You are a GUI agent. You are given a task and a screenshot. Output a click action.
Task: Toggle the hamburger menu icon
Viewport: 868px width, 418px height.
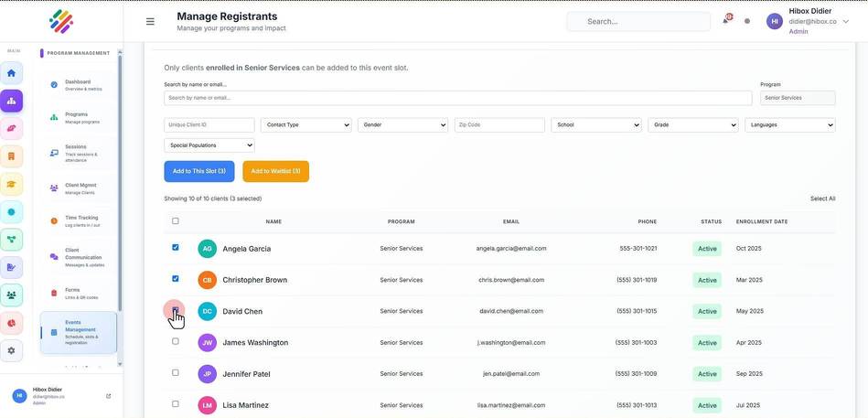[150, 22]
